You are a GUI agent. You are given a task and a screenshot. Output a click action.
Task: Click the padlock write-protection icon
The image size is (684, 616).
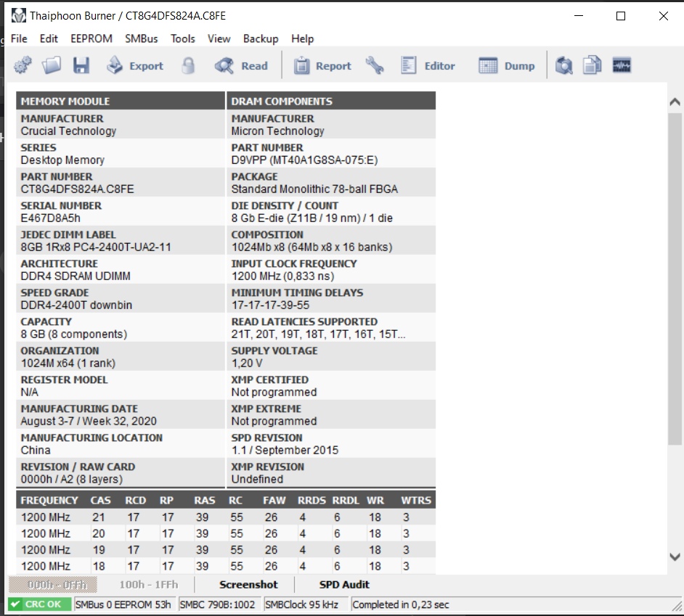pyautogui.click(x=188, y=66)
